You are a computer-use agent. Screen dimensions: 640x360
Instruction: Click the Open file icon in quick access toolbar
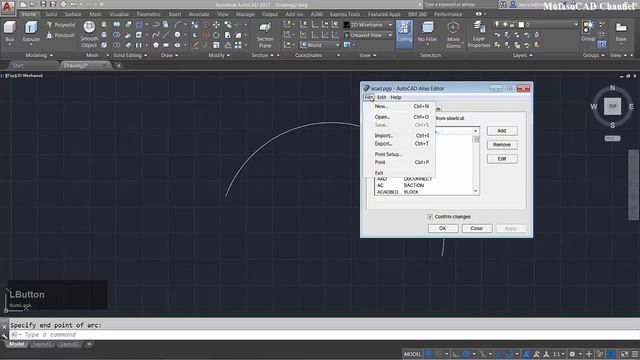(x=33, y=4)
